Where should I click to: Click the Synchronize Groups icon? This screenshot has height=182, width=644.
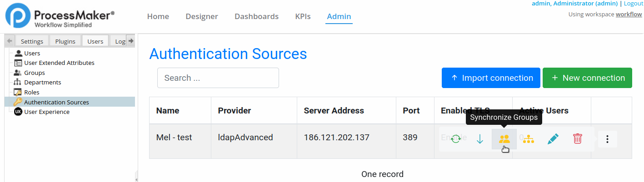pos(504,139)
